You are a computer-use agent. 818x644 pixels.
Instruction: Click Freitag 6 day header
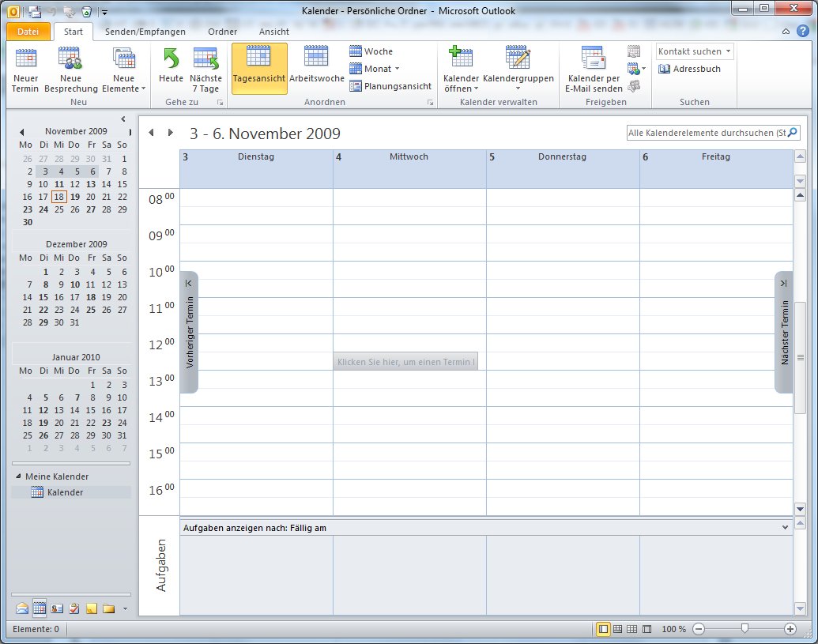click(716, 168)
